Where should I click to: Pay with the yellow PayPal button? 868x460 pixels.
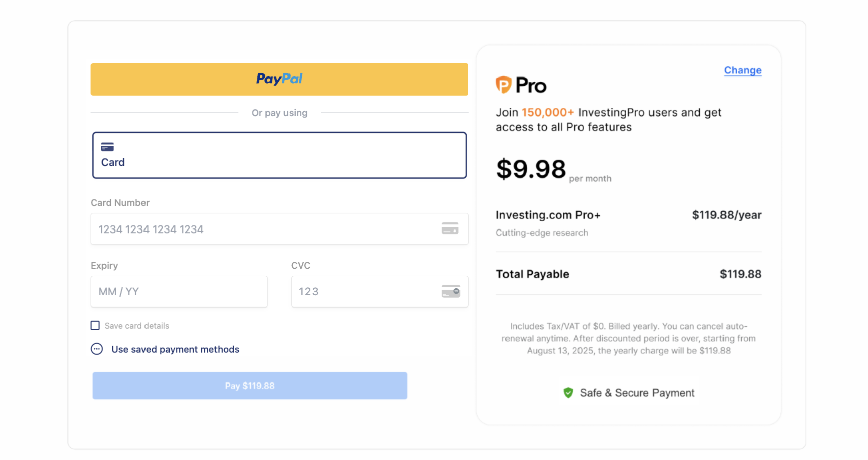pos(279,80)
